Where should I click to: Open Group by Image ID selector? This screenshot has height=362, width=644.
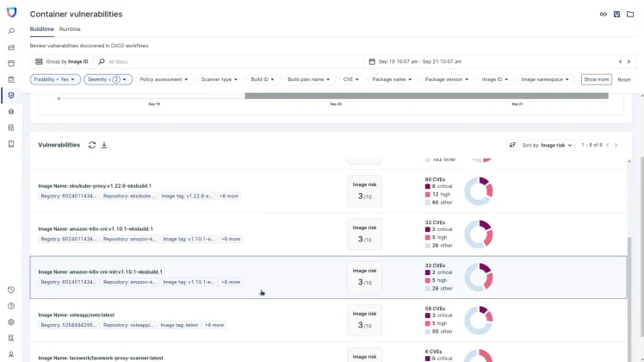[x=62, y=62]
